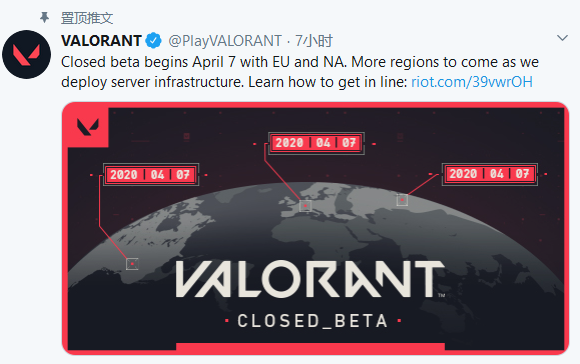The height and width of the screenshot is (364, 580).
Task: Expand the tweet options chevron
Action: tap(562, 38)
